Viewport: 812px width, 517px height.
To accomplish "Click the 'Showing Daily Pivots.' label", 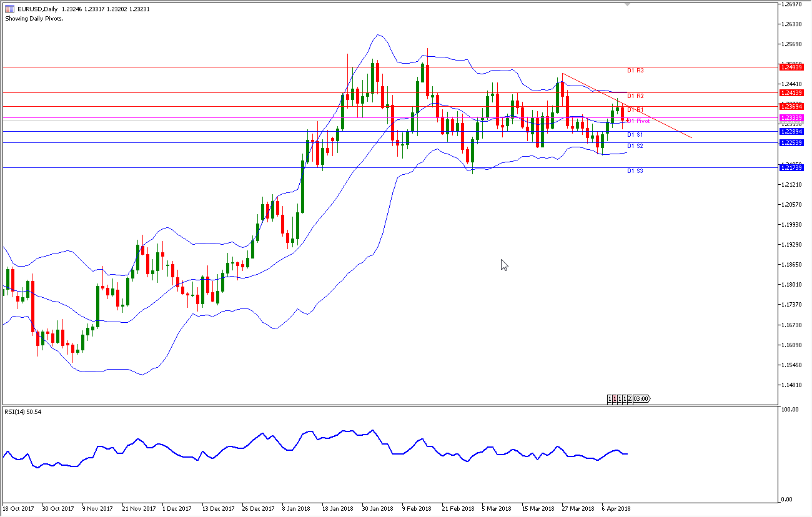I will [x=34, y=19].
